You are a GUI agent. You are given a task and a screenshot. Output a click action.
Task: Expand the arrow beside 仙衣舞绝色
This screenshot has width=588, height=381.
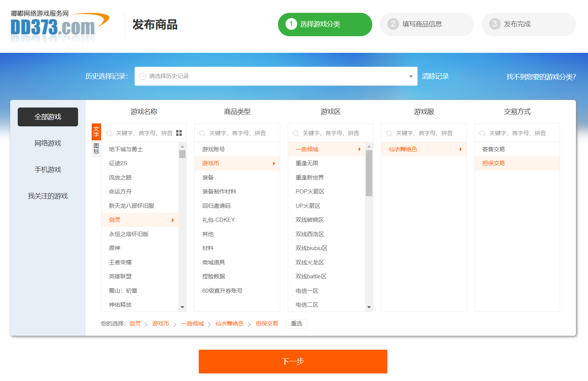click(x=461, y=149)
